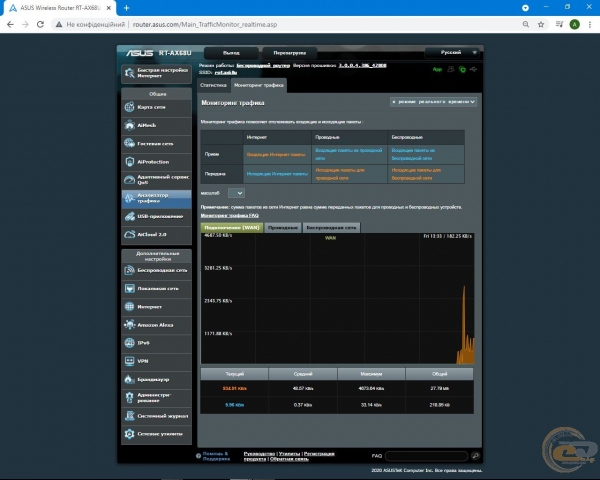The height and width of the screenshot is (480, 600).
Task: Click the orange current speed value
Action: [x=235, y=389]
